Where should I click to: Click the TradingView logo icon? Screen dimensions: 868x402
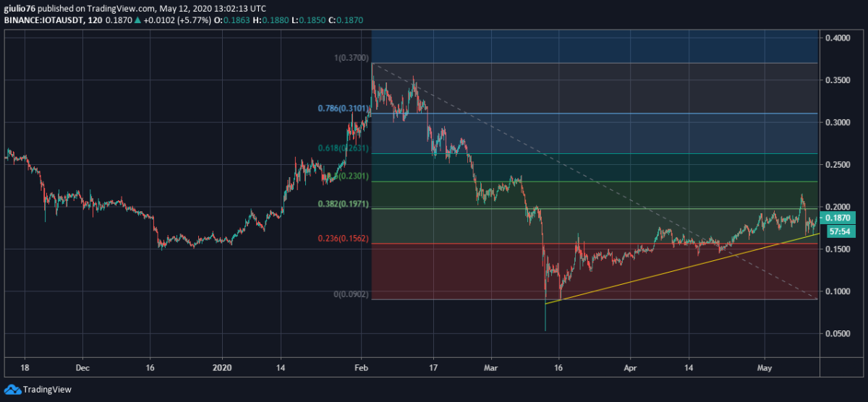point(12,390)
